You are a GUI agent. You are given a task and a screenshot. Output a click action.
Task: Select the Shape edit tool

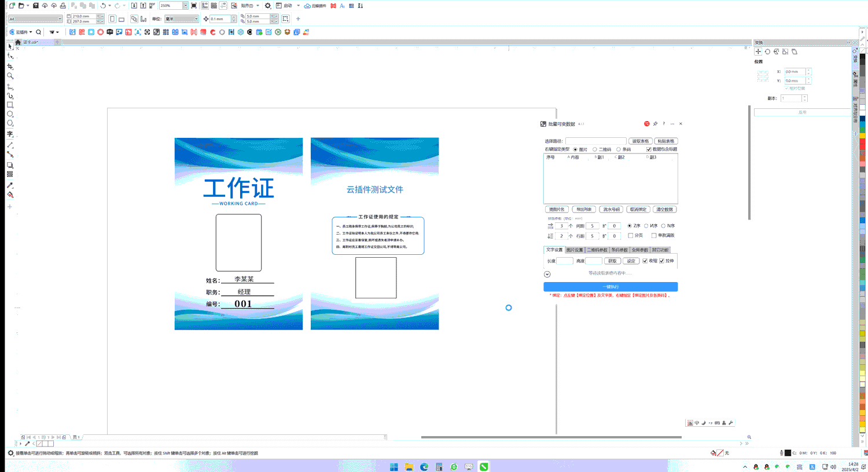tap(10, 56)
